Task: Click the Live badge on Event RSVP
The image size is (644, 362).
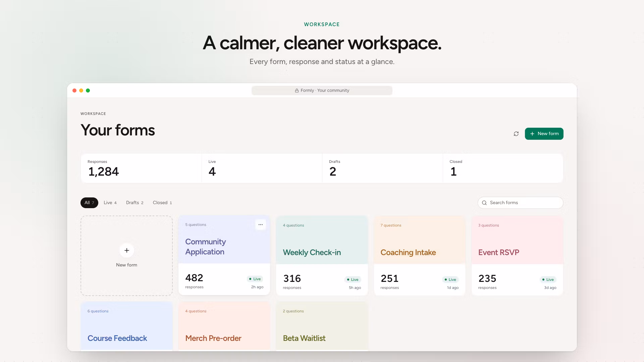Action: [x=548, y=280]
